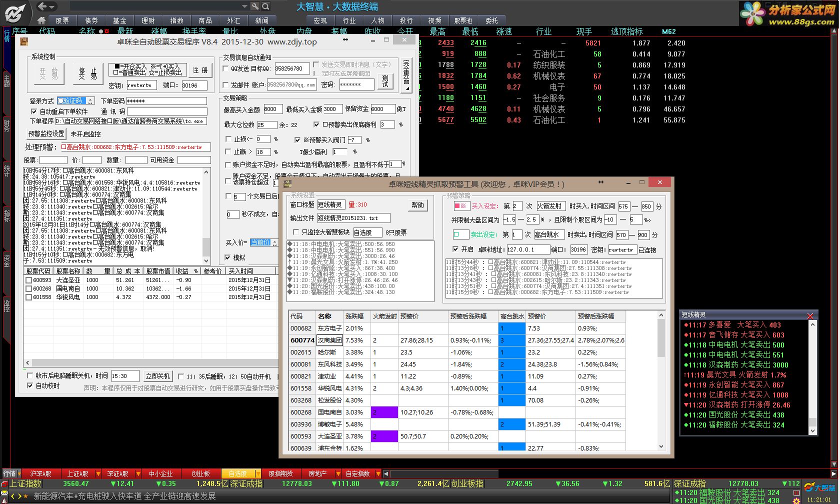The image size is (840, 504).
Task: Switch to 沪深A股 bottom tab
Action: (x=40, y=473)
